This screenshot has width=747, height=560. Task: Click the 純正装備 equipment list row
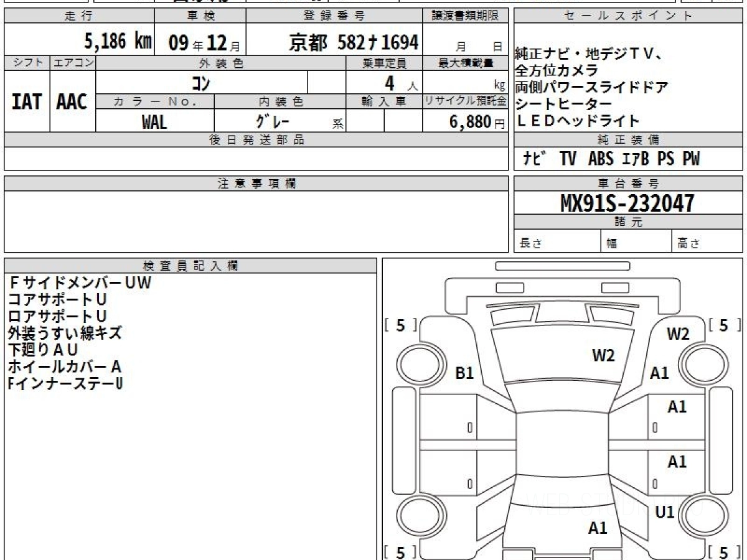coord(628,160)
